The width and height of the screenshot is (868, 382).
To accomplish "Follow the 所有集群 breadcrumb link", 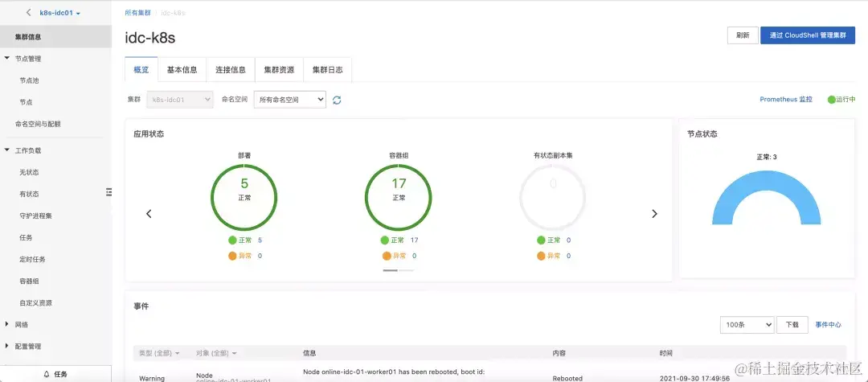I will coord(137,13).
